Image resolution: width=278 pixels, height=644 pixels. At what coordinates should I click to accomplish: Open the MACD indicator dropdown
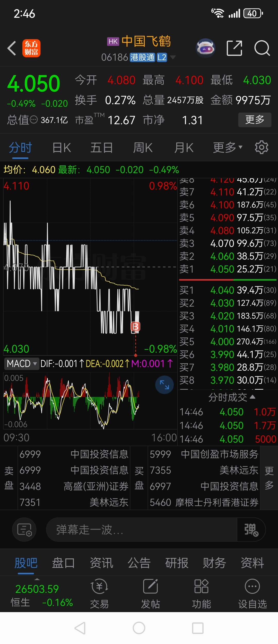coord(22,364)
